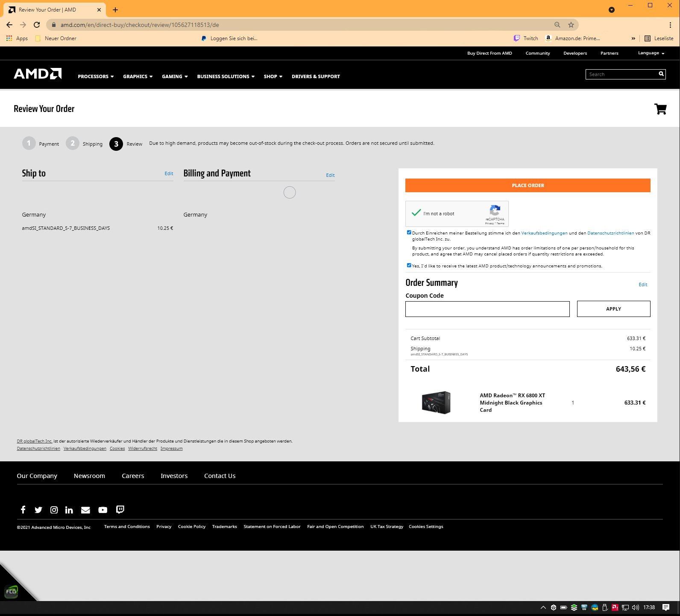Uncheck the AMD promotions newsletter checkbox
The image size is (680, 616).
pos(409,266)
